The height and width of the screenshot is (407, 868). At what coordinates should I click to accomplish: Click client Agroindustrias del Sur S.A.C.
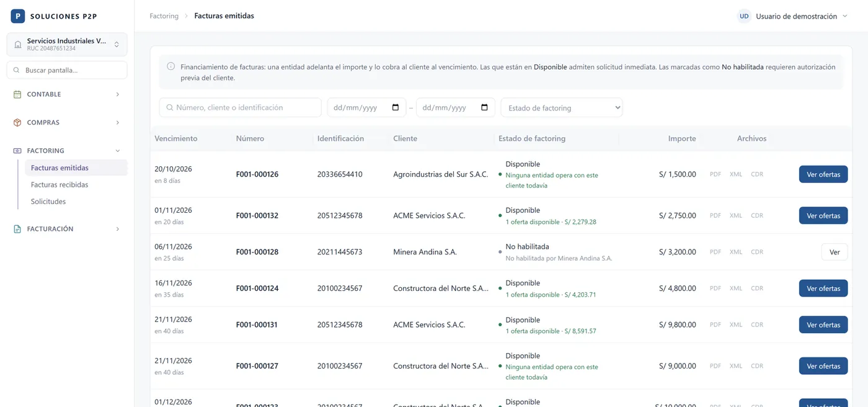pos(441,174)
